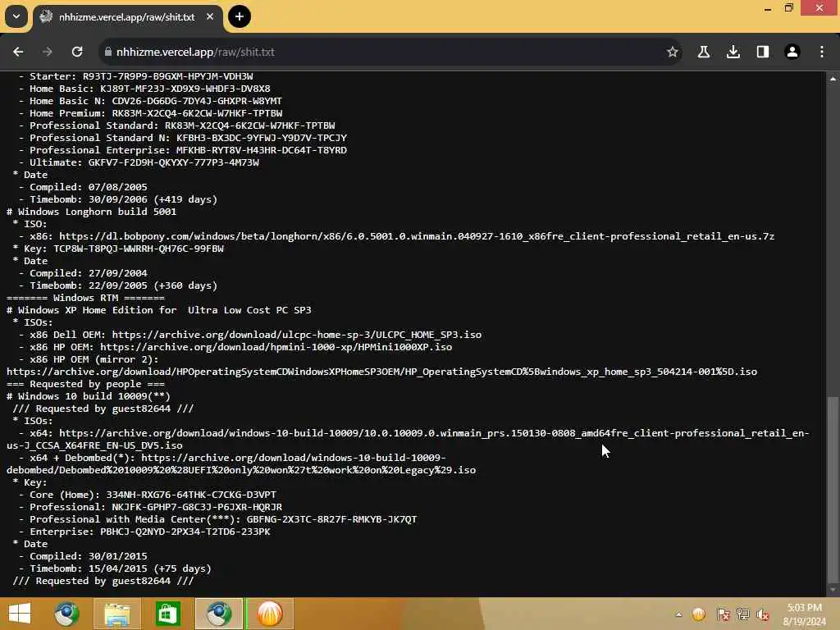Click the '======= Windows RTM =======' heading
The height and width of the screenshot is (630, 840).
[x=85, y=298]
